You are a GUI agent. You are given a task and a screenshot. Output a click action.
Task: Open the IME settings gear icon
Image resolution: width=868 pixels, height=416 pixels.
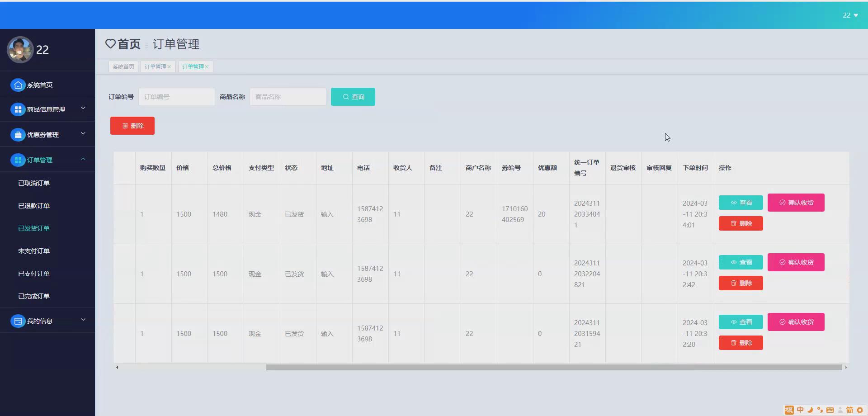click(860, 410)
